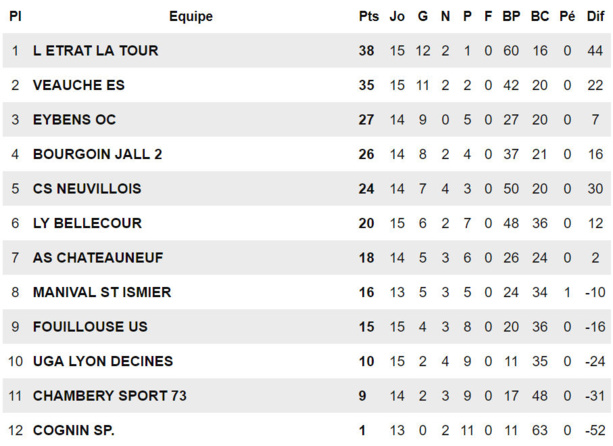Open the VEAUCHE ES team row

78,85
